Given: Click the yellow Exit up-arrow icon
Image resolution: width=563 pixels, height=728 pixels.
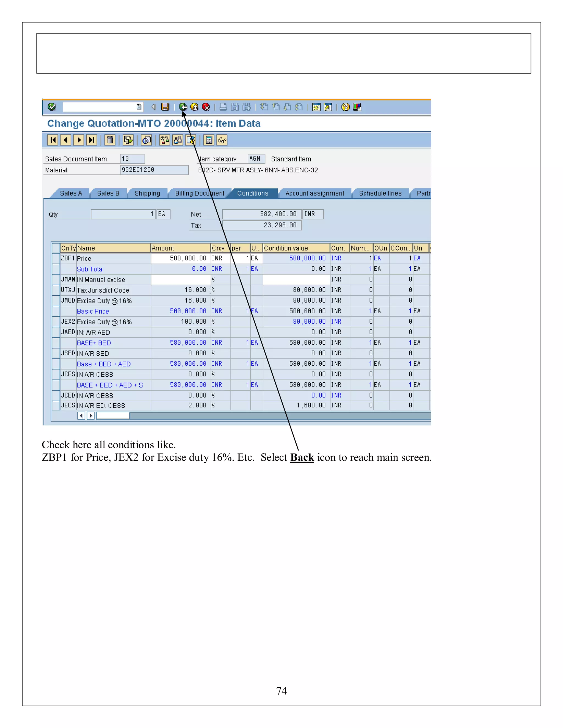Looking at the screenshot, I should click(x=194, y=107).
